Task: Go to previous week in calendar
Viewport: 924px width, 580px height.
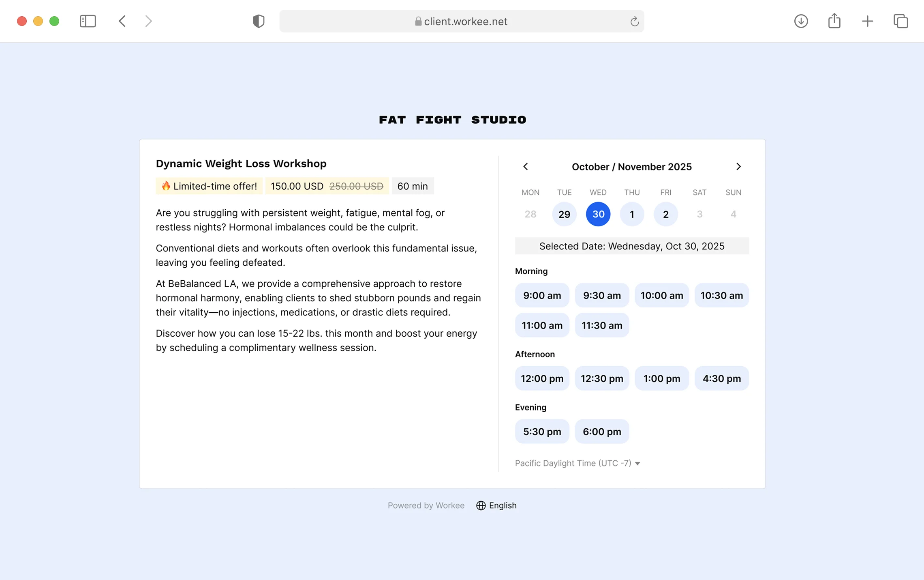Action: pos(526,167)
